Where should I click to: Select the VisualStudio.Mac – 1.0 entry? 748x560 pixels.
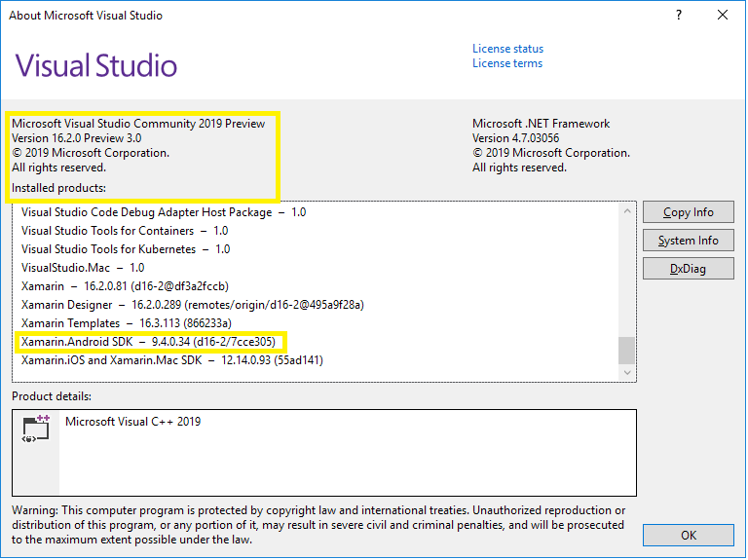[x=83, y=268]
